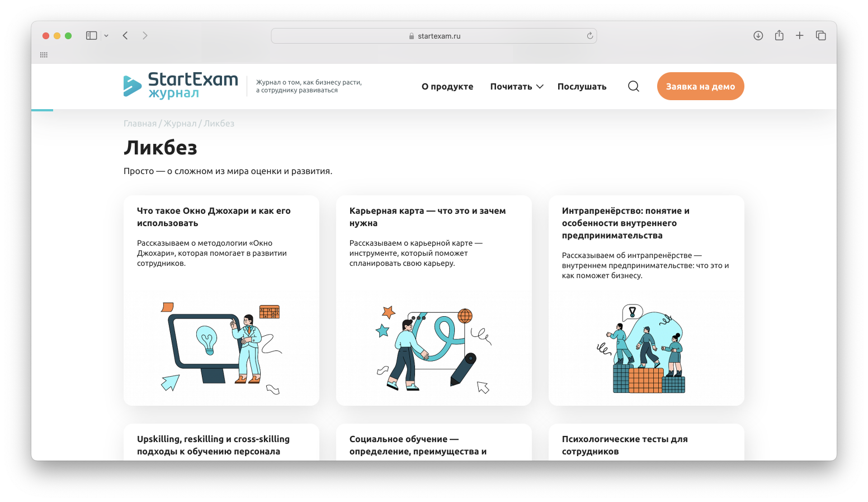Click the Share icon in Safari toolbar

[x=779, y=35]
